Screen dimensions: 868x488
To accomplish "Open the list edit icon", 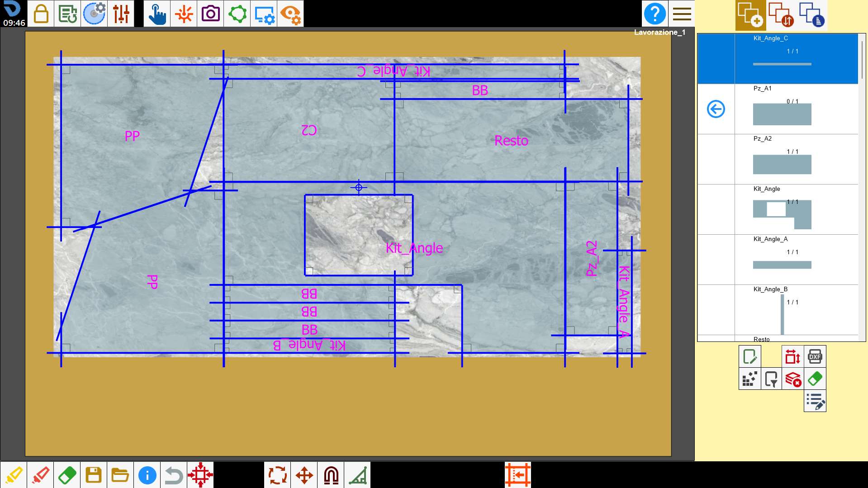I will pyautogui.click(x=815, y=401).
